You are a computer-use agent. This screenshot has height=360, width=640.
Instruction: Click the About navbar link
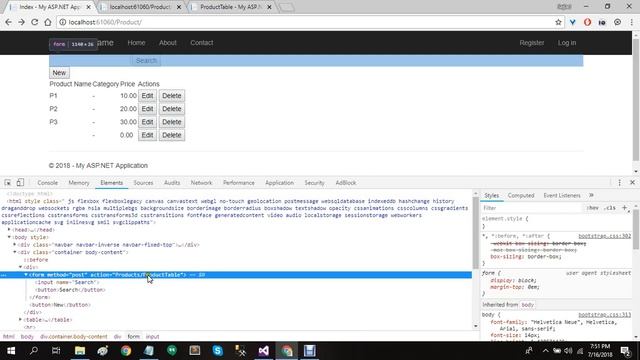point(168,42)
